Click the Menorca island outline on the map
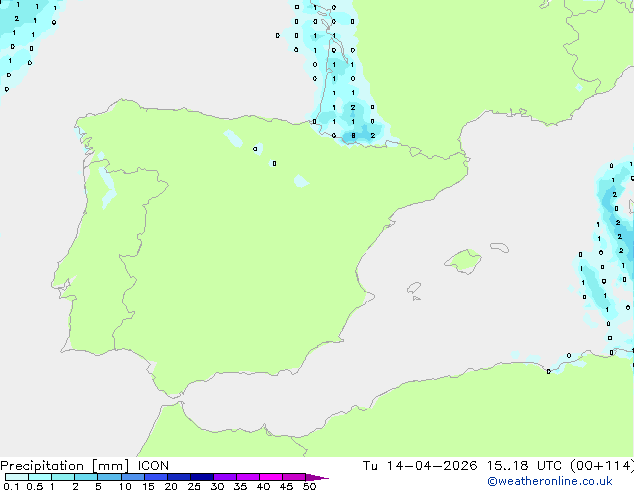Viewport: 634px width, 490px height. click(499, 247)
